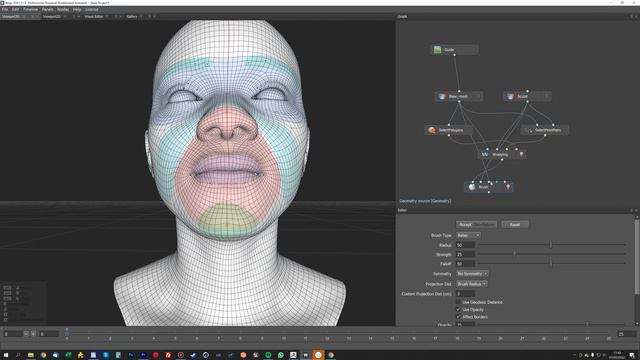Screen dimensions: 640x360
Task: Click the Reset button in editor
Action: (x=515, y=224)
